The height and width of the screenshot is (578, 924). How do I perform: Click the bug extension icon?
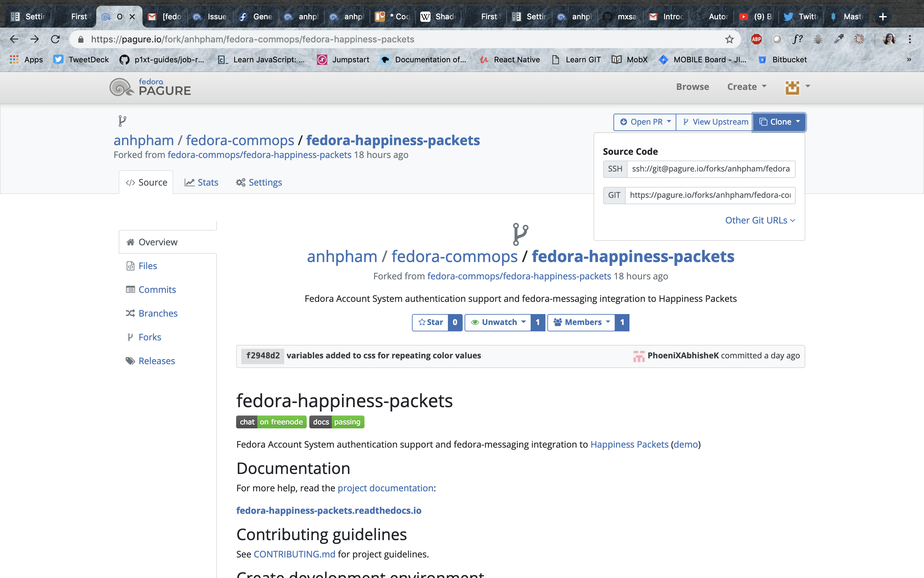(x=818, y=39)
